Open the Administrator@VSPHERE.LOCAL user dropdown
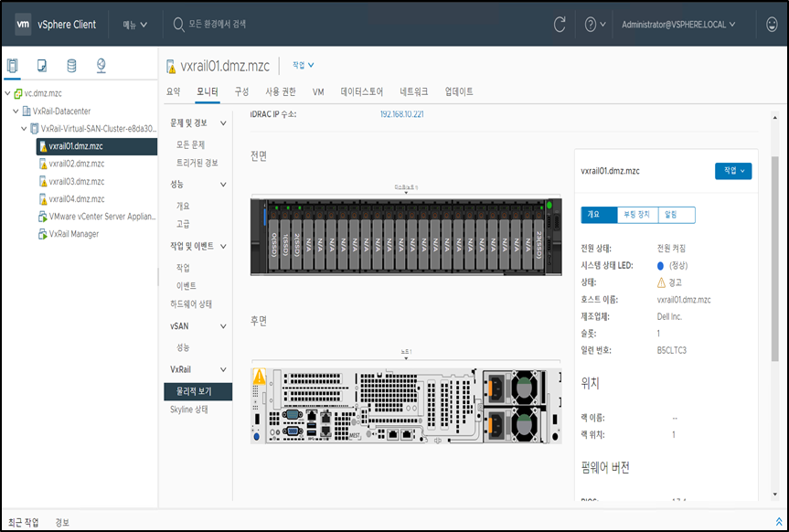Screen dimensions: 789x532 678,24
